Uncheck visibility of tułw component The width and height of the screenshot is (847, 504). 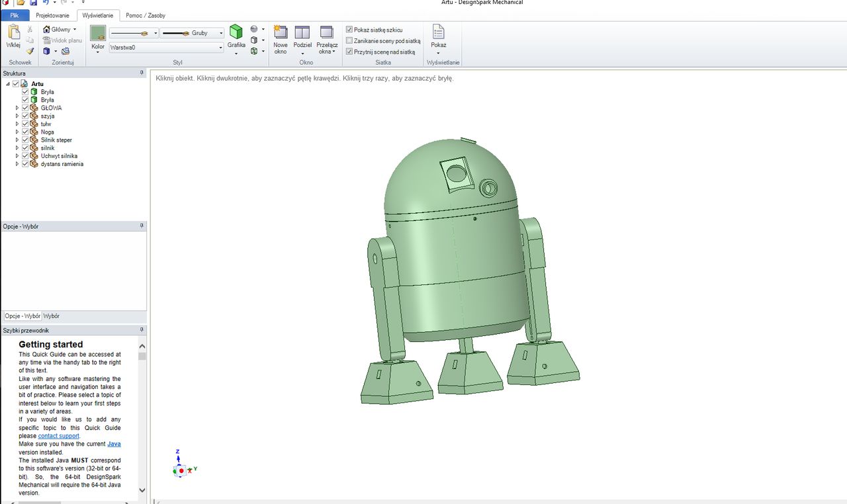[25, 124]
